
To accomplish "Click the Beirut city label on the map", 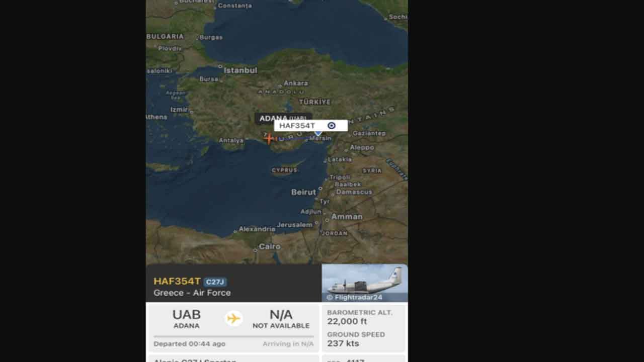I will click(303, 192).
